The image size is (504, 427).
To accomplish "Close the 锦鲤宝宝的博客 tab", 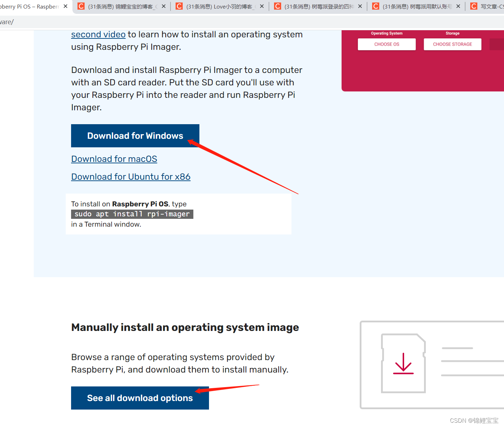I will click(163, 6).
